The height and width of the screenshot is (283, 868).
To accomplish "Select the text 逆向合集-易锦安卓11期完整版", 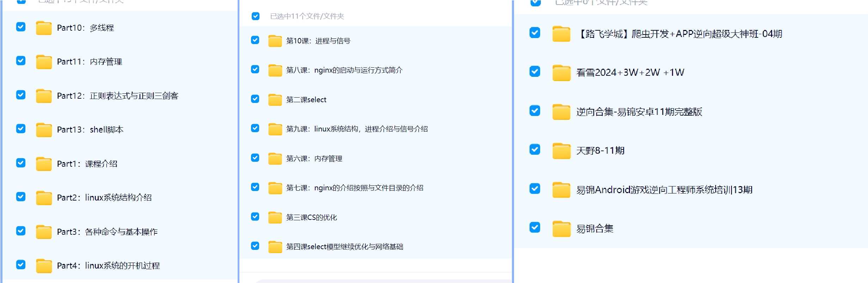I will point(639,112).
